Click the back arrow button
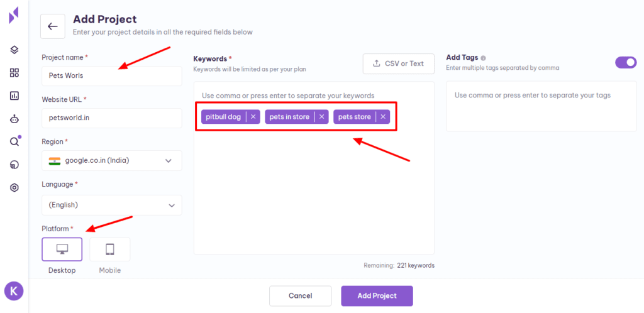Screen dimensions: 644x313 53,26
